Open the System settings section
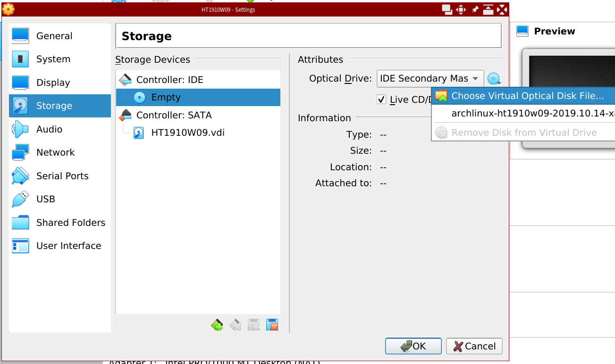The height and width of the screenshot is (364, 615). point(53,59)
